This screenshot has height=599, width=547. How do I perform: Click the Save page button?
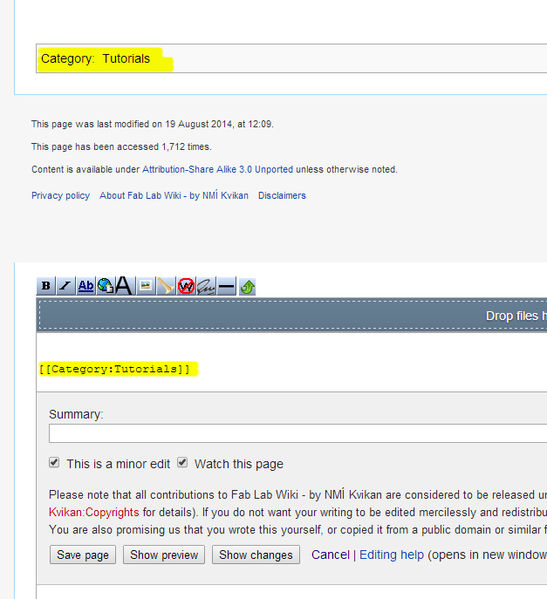tap(83, 555)
